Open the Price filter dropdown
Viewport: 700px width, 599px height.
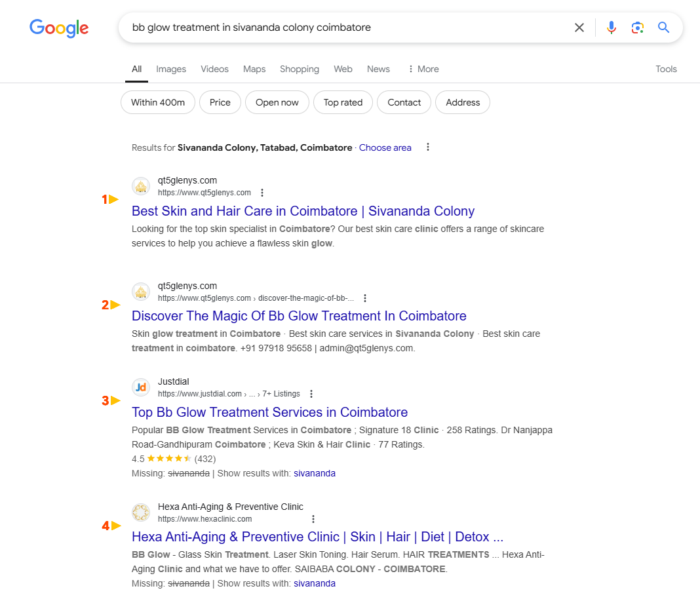[220, 102]
